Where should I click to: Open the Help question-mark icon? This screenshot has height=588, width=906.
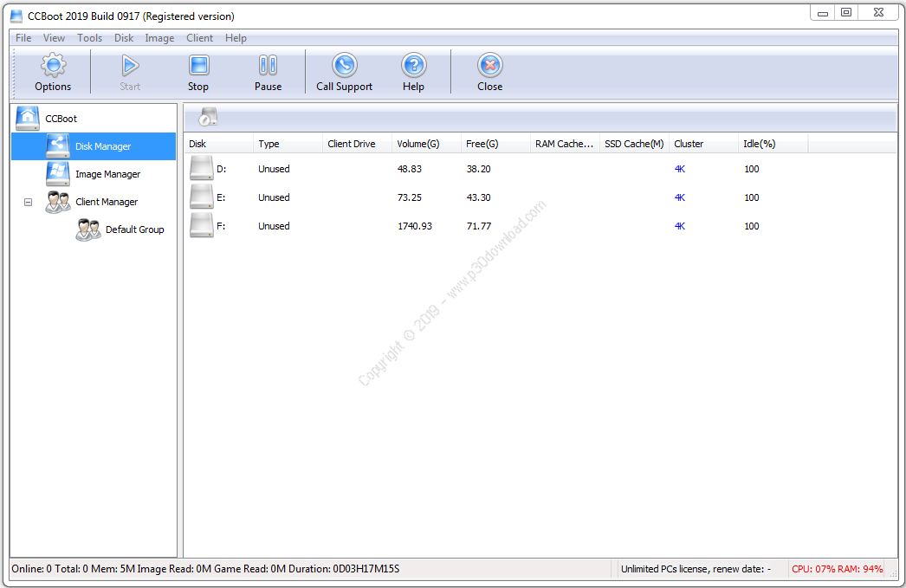(414, 65)
